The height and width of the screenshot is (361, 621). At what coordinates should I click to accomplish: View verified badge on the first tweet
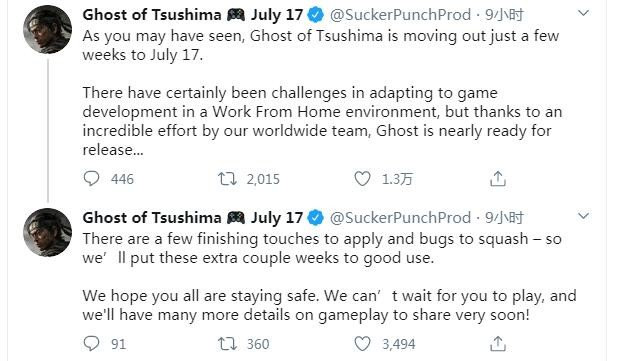[316, 15]
